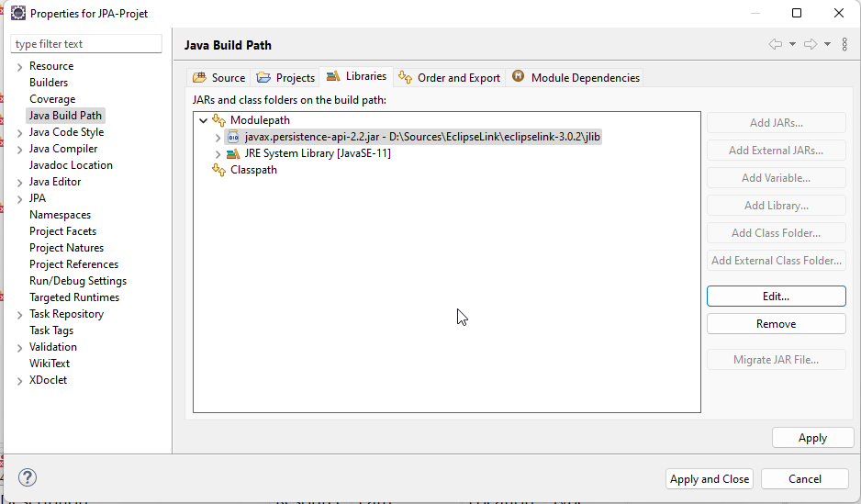Click the javax.persistence-api jar file icon
Image resolution: width=861 pixels, height=504 pixels.
pos(233,137)
